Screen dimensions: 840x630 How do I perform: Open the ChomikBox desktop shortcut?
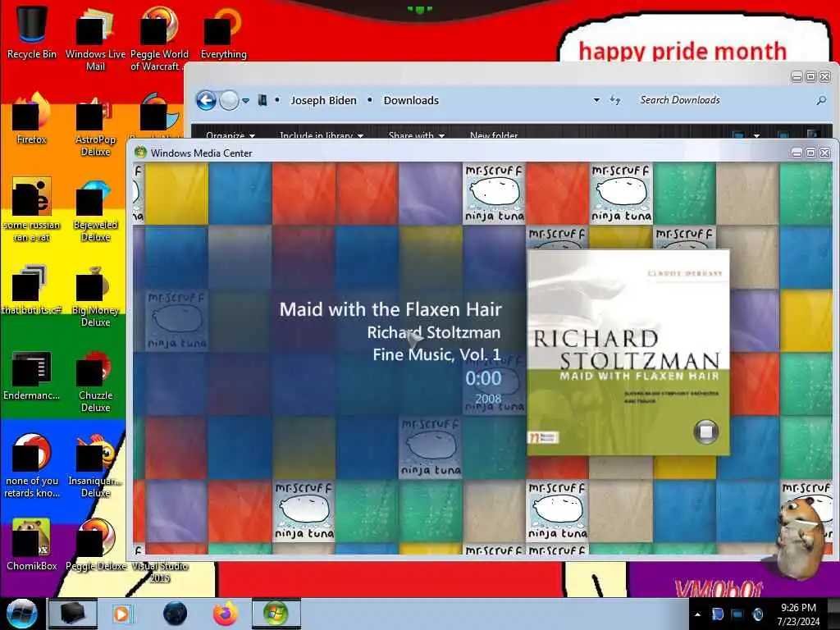(32, 545)
